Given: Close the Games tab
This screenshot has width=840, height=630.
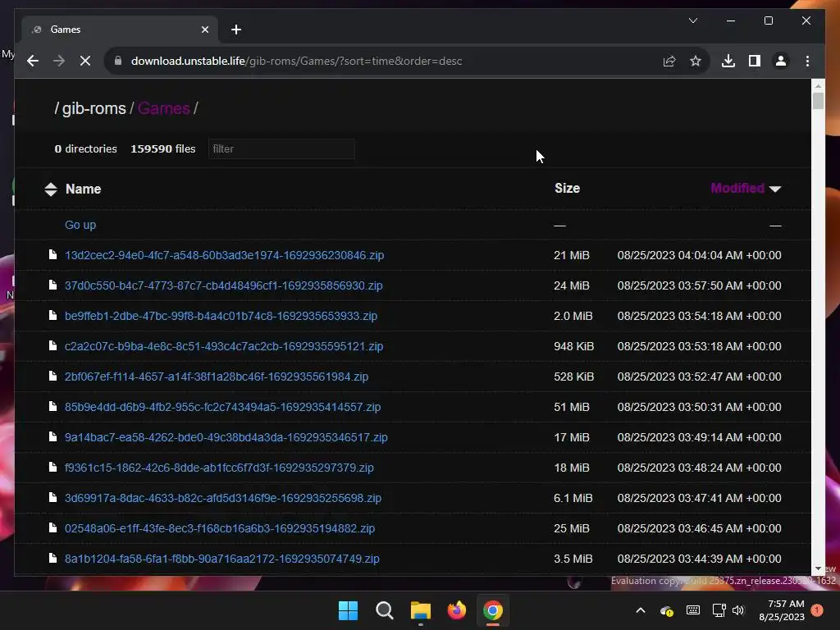Looking at the screenshot, I should (204, 30).
